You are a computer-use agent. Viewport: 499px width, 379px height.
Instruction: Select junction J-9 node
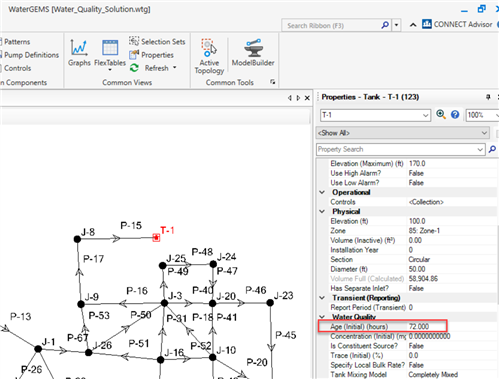coord(81,304)
